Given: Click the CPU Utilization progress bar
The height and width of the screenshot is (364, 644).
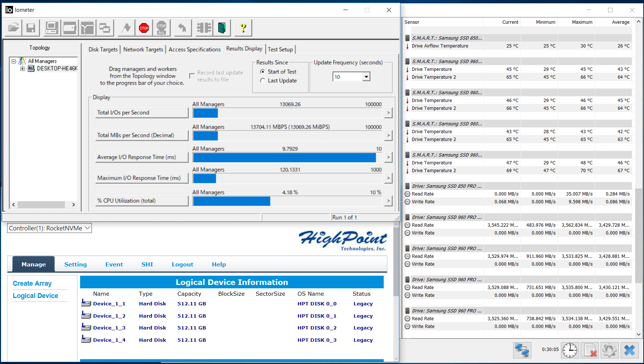Looking at the screenshot, I should pos(287,201).
